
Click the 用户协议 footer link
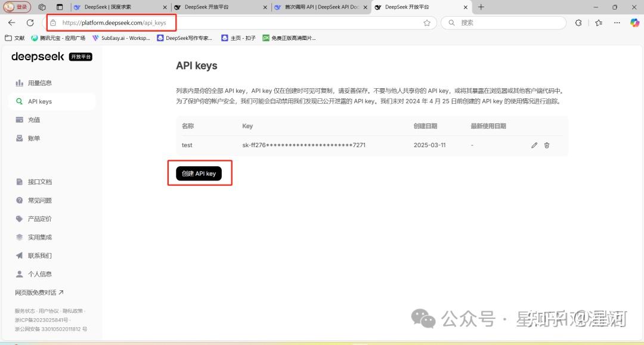tap(49, 311)
